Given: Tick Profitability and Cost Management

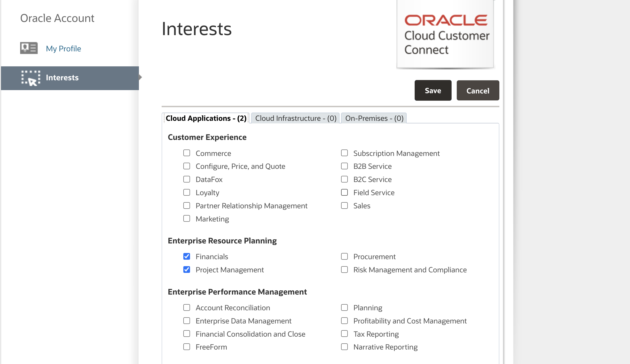Looking at the screenshot, I should coord(344,321).
